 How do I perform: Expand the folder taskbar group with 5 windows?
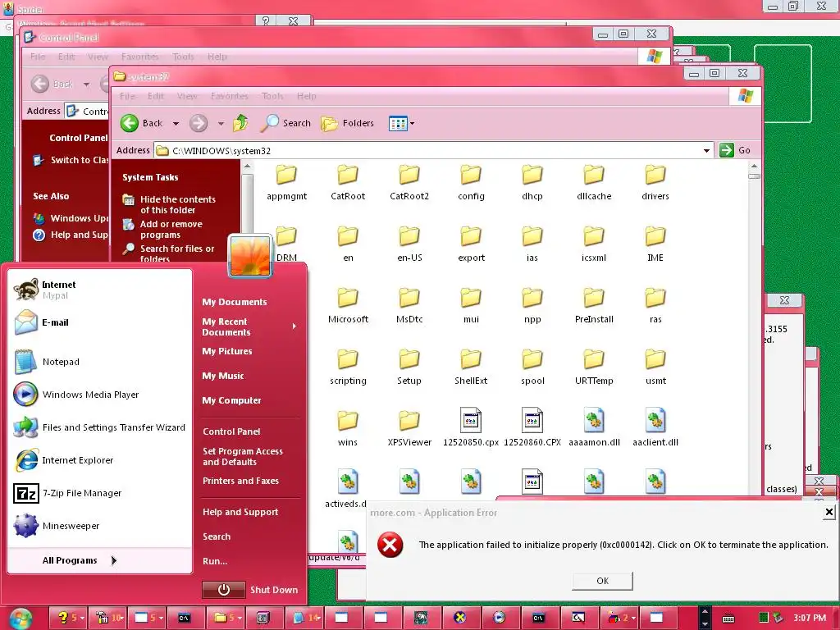[226, 618]
